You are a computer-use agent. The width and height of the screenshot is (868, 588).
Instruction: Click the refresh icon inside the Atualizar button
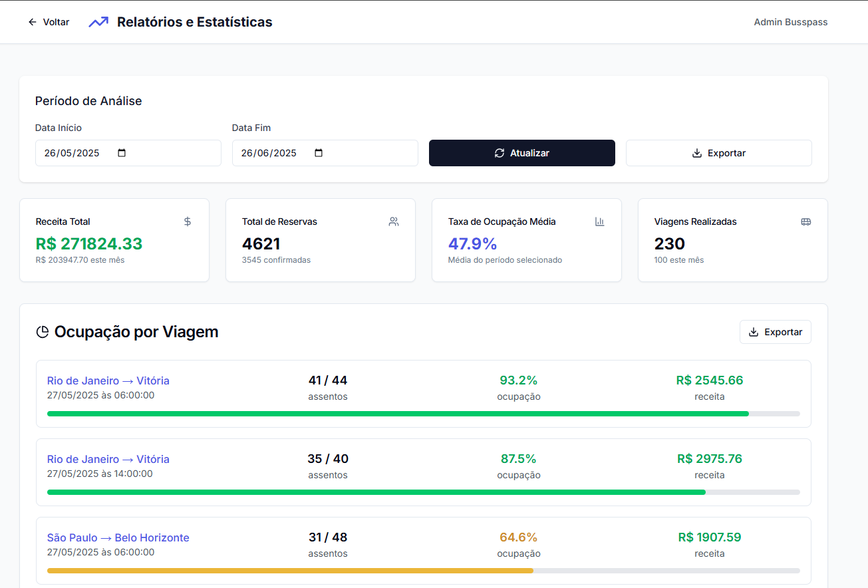pos(500,152)
